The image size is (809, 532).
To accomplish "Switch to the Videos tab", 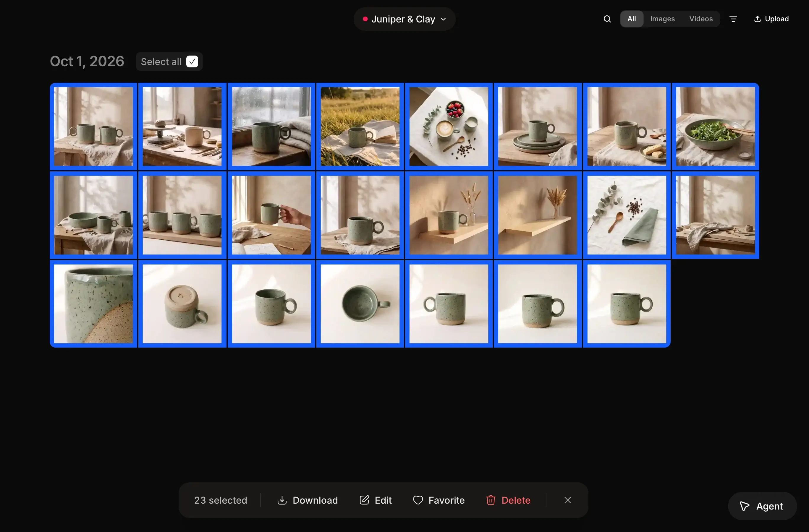I will tap(701, 19).
